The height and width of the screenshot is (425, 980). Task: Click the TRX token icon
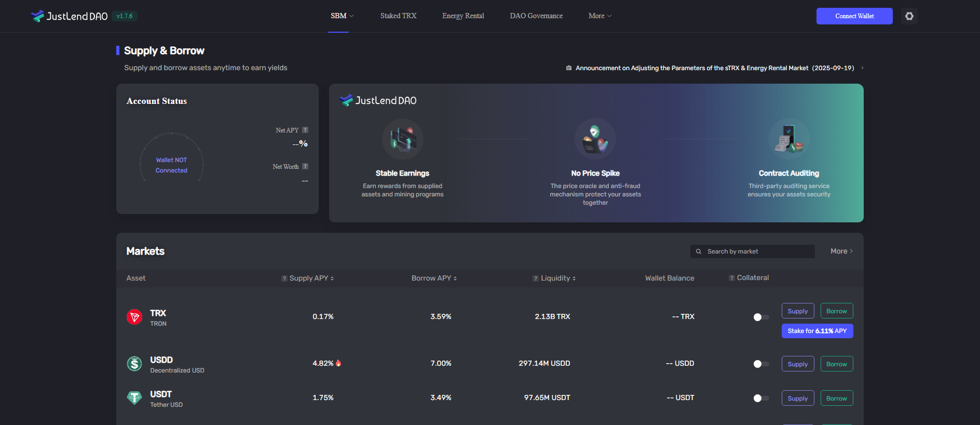[x=134, y=317]
